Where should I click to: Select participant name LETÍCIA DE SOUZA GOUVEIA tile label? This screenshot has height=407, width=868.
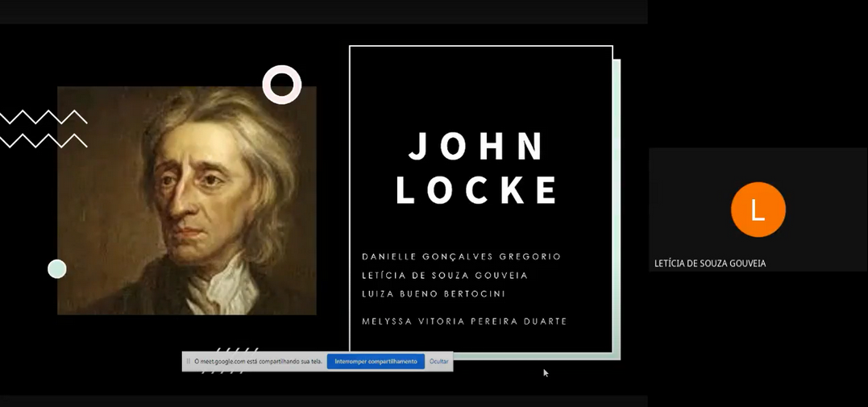[x=710, y=264]
